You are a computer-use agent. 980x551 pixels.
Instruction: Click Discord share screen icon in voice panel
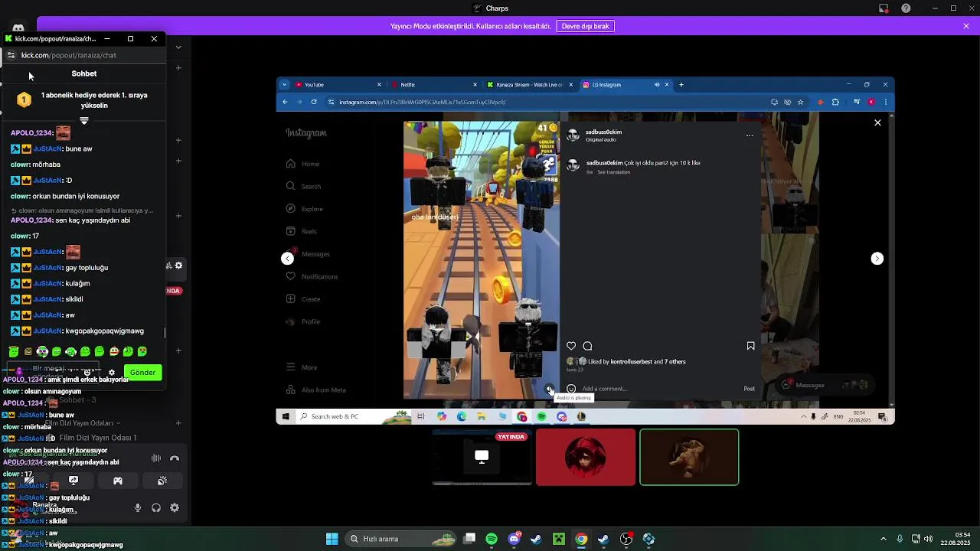click(x=73, y=481)
